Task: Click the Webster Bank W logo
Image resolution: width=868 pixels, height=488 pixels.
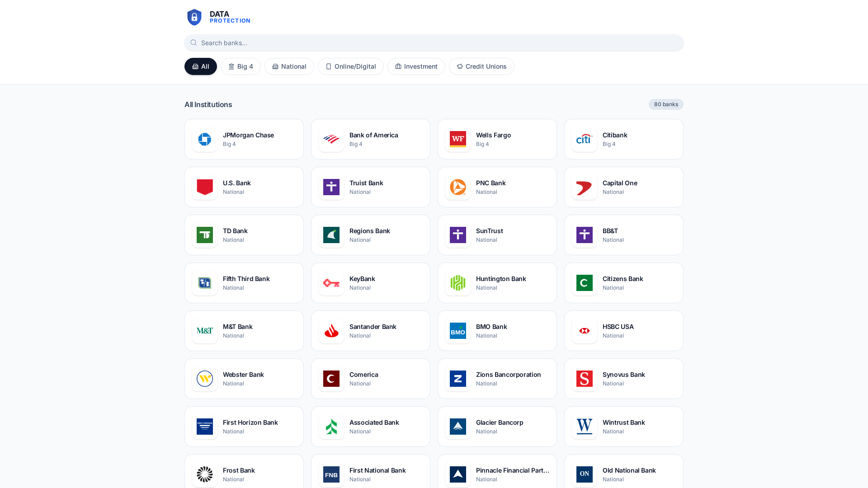Action: coord(205,379)
